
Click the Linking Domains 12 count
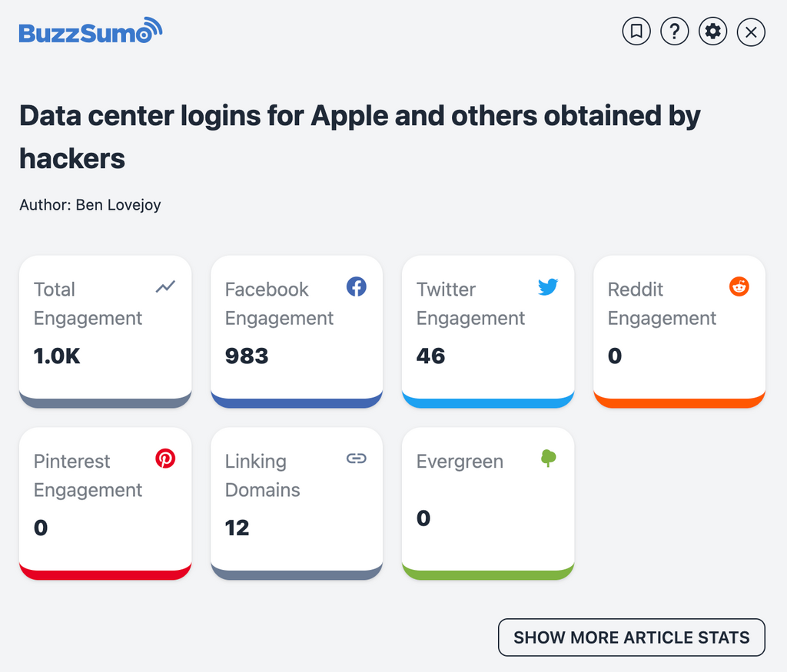pyautogui.click(x=237, y=528)
